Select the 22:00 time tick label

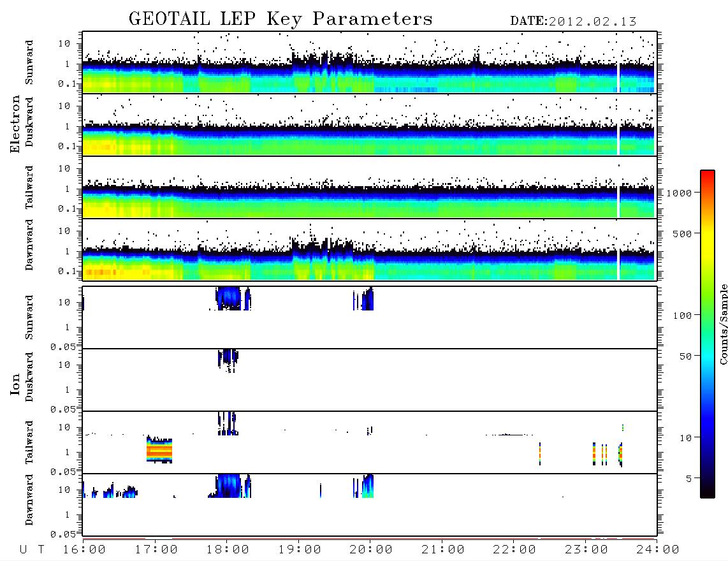(514, 550)
